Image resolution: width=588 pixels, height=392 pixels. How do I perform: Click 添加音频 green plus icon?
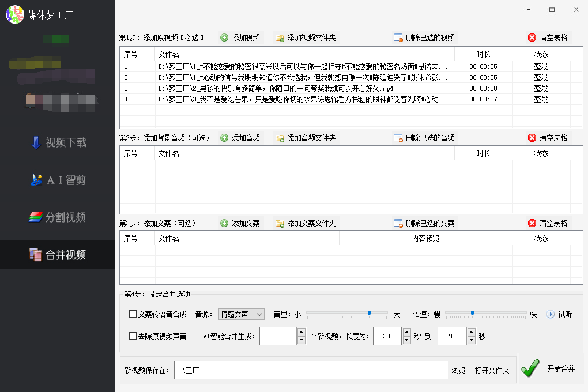pyautogui.click(x=224, y=138)
